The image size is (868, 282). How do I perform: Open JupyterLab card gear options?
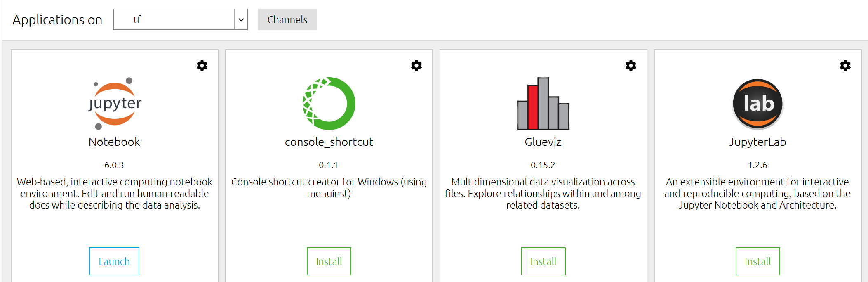[845, 66]
